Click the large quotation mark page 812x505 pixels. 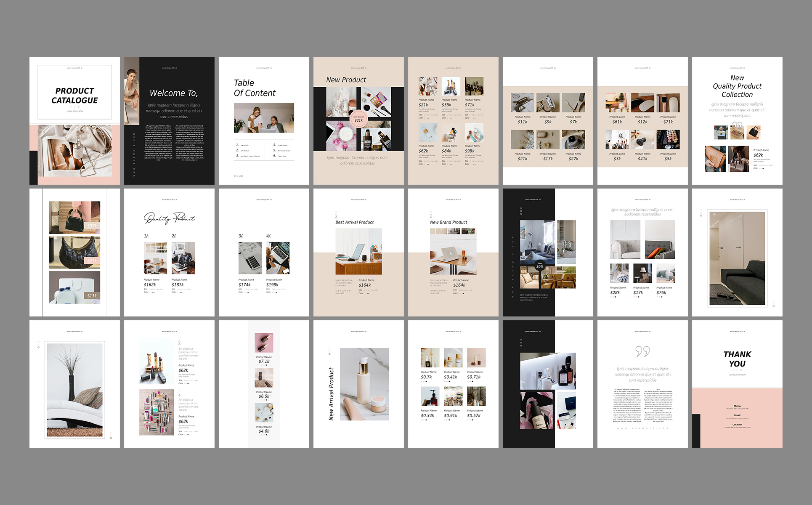click(642, 384)
